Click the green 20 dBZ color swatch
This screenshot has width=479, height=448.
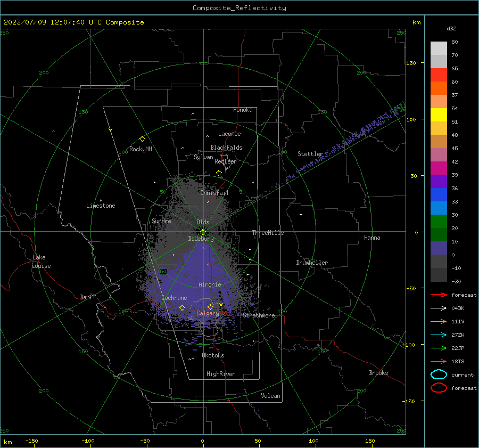(x=439, y=222)
